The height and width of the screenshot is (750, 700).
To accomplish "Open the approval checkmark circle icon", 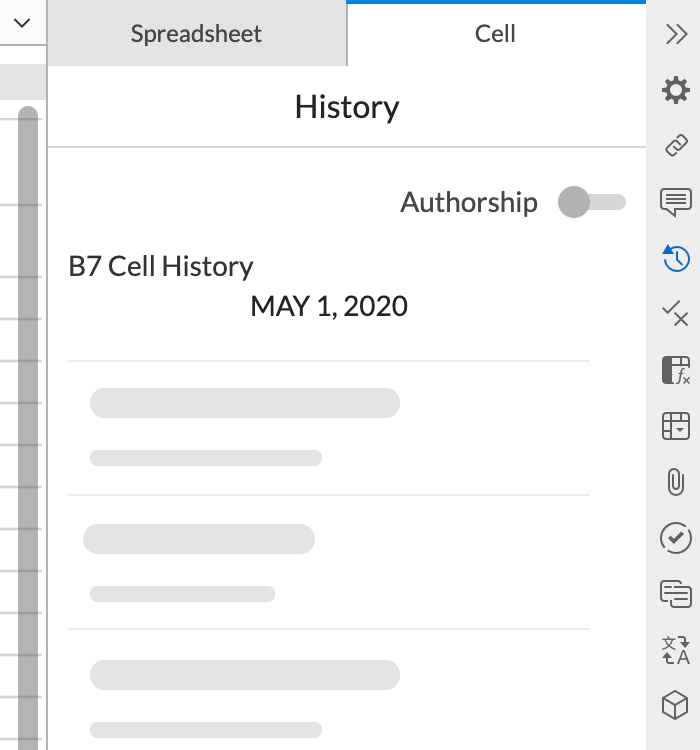I will (x=676, y=538).
